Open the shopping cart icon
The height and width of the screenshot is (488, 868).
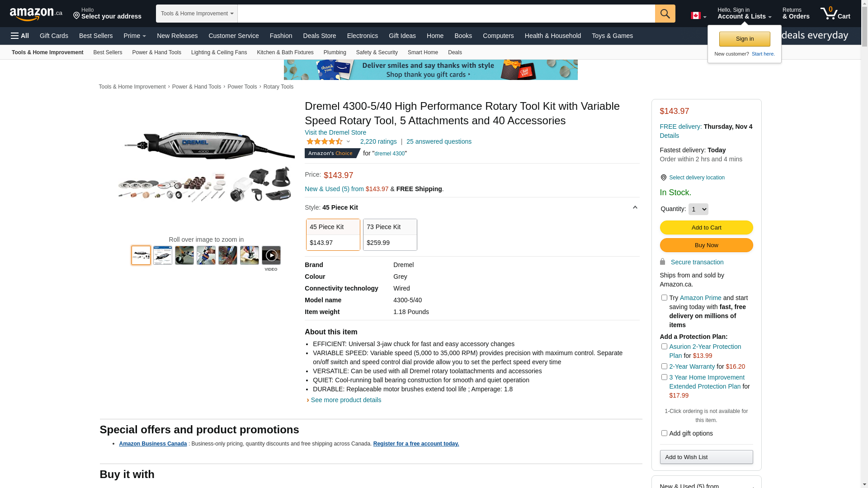835,14
